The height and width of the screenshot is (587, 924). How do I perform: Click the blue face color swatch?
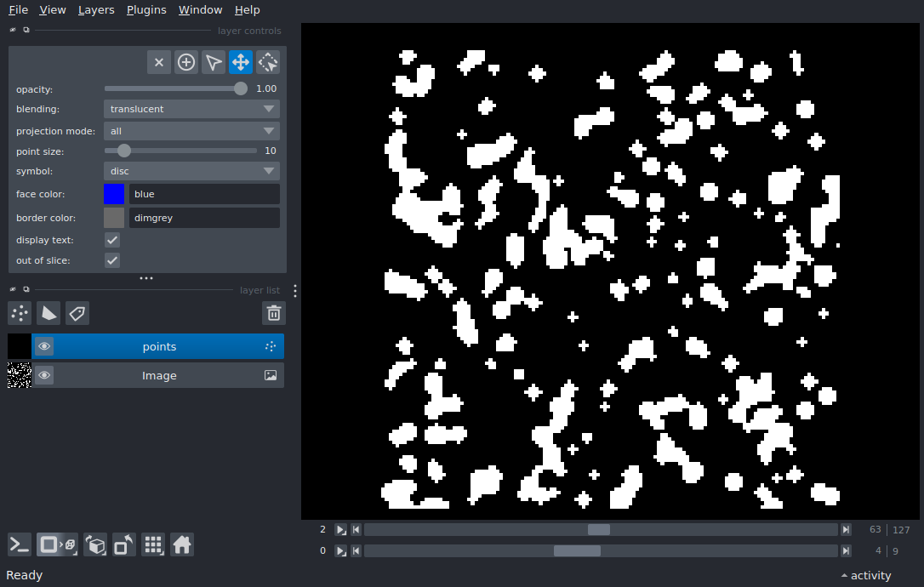114,194
